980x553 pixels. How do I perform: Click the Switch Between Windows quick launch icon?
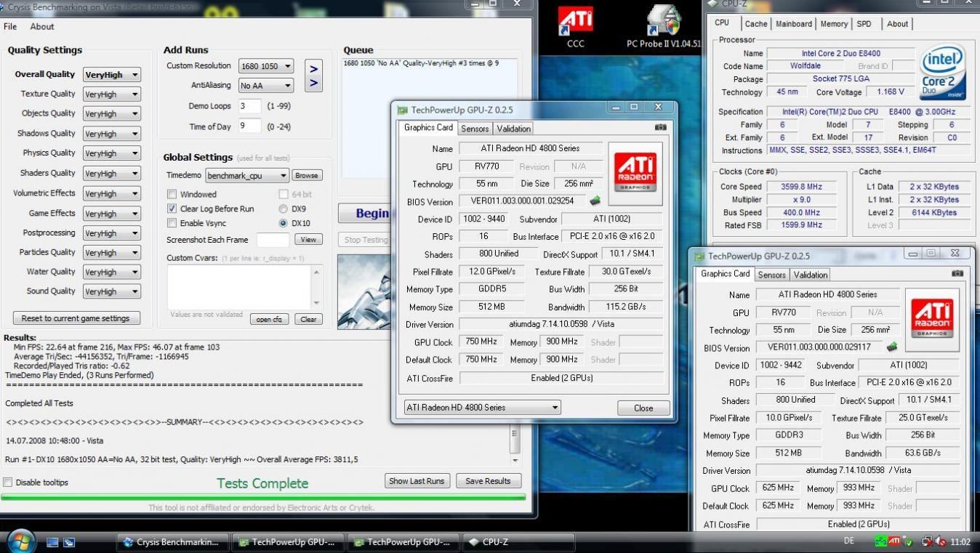(69, 542)
